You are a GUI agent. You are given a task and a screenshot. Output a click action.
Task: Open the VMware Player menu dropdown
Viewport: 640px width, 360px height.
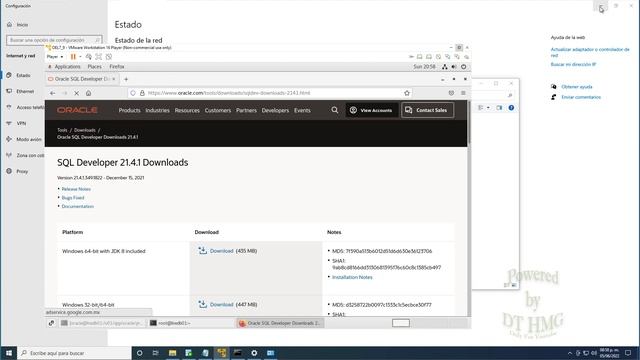pyautogui.click(x=55, y=57)
